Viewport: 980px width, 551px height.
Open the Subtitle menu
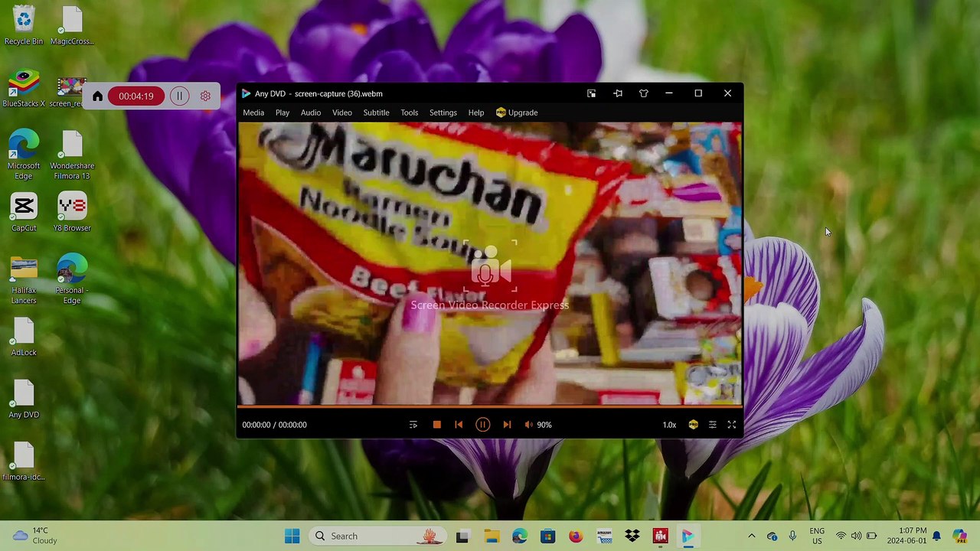[x=376, y=112]
